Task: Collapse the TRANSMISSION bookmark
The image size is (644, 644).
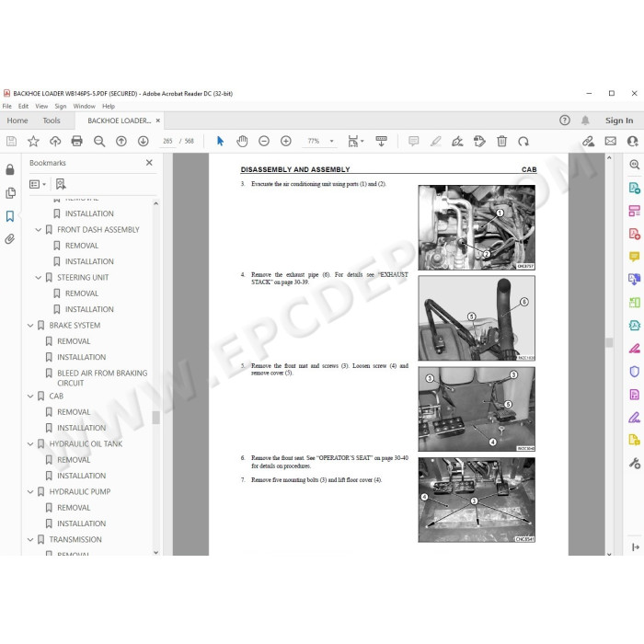Action: [x=30, y=540]
